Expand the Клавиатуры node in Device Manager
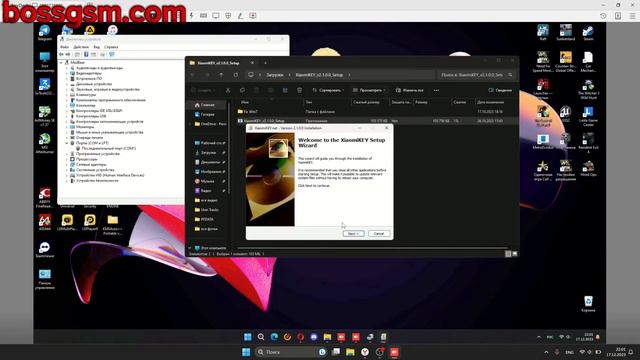The image size is (640, 360). point(67,95)
